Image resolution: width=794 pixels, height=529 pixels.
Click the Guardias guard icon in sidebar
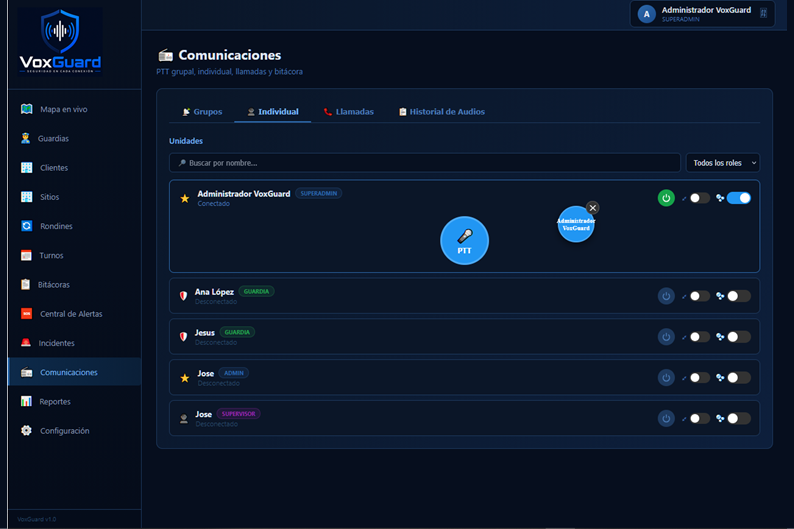pyautogui.click(x=25, y=138)
